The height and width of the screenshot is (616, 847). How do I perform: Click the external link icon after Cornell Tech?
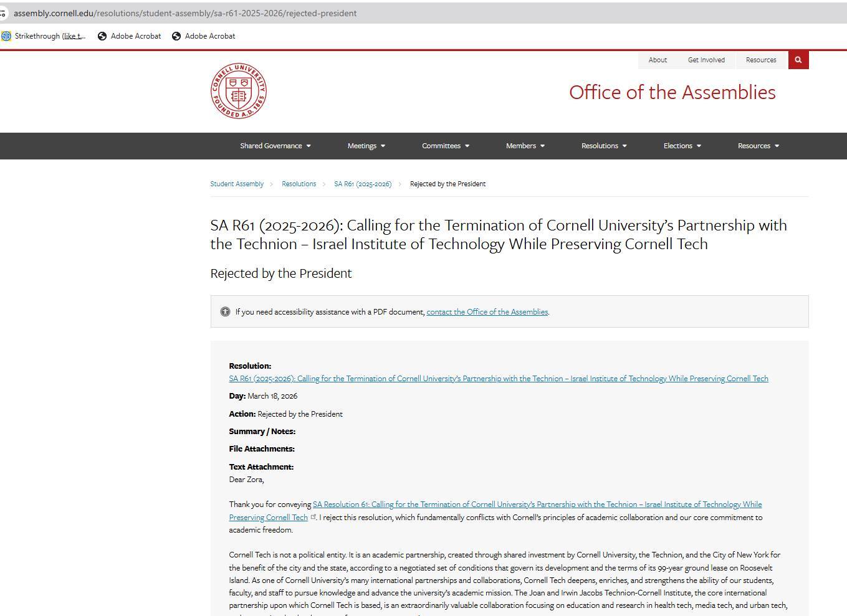click(x=313, y=517)
